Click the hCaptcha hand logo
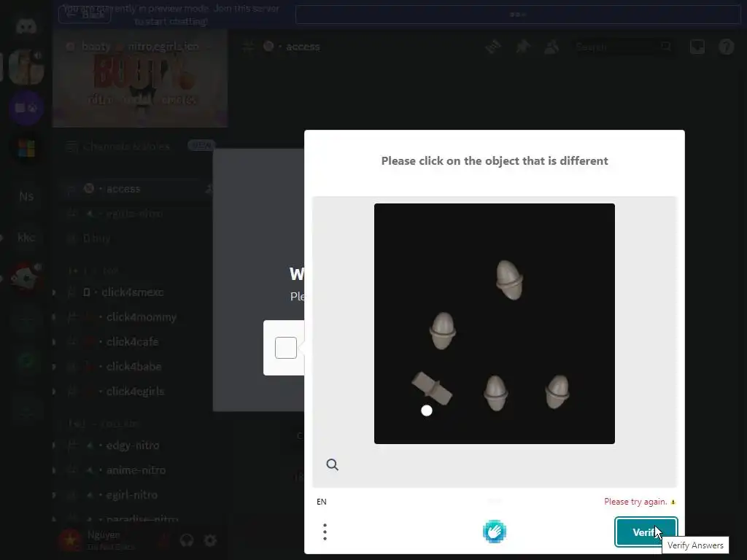Viewport: 747px width, 560px height. 495,532
